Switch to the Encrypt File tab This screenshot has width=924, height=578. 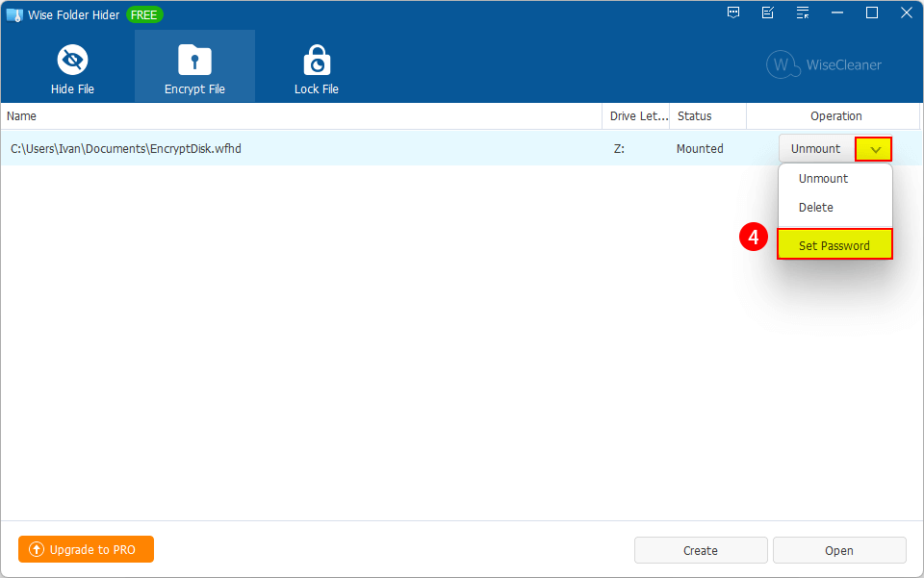(x=194, y=67)
